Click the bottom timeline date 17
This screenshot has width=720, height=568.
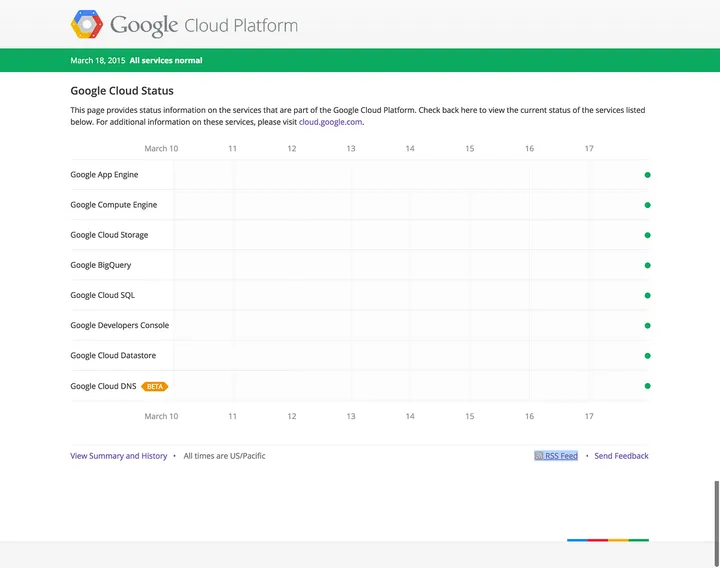click(x=589, y=416)
